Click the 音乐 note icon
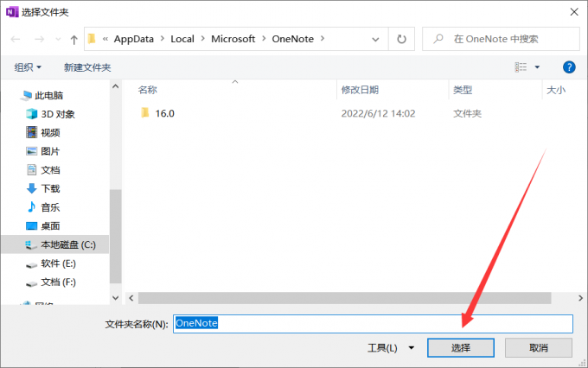The width and height of the screenshot is (588, 368). pyautogui.click(x=31, y=206)
